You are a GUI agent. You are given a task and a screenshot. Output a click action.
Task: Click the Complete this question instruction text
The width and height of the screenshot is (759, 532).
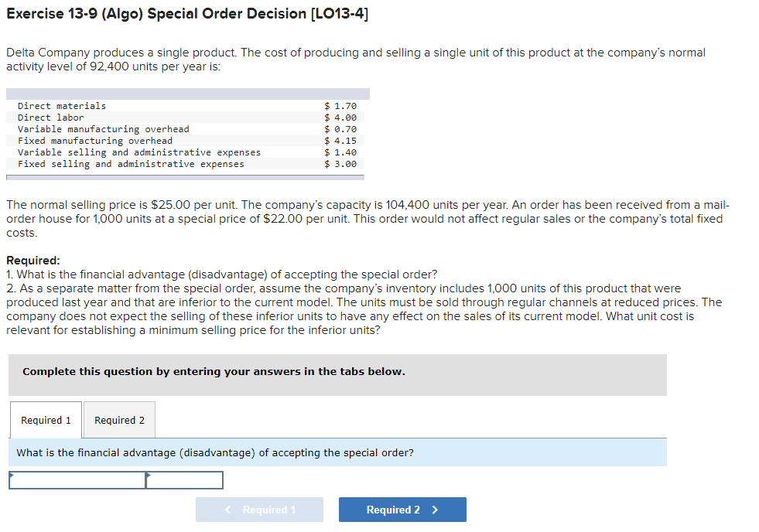point(214,371)
